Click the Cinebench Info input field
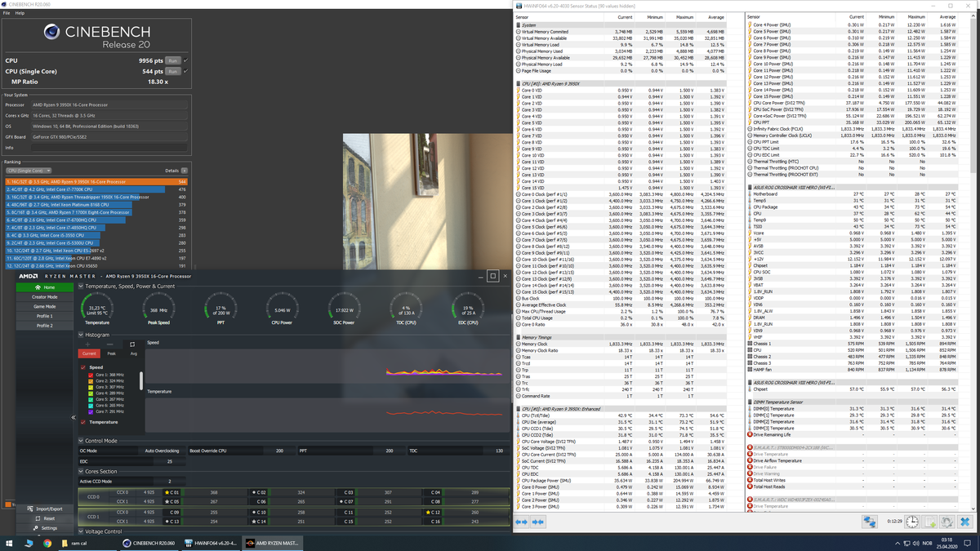Image resolution: width=980 pixels, height=551 pixels. point(109,148)
